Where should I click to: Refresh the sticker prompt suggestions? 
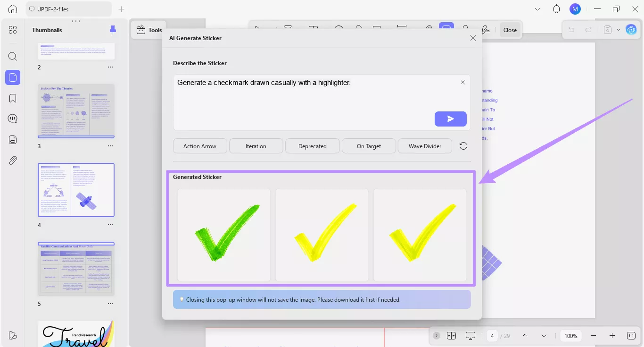click(x=463, y=146)
